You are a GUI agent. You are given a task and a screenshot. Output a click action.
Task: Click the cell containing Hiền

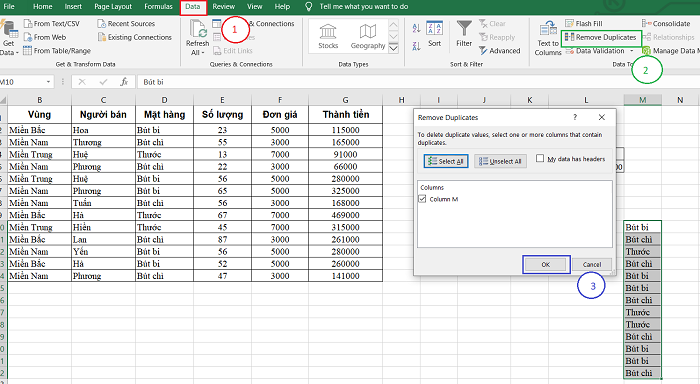pos(104,227)
